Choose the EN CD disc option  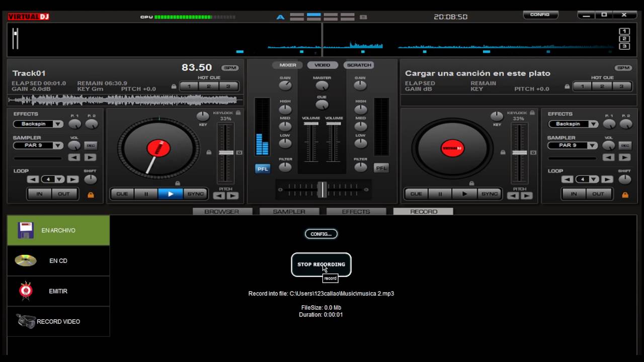coord(58,261)
